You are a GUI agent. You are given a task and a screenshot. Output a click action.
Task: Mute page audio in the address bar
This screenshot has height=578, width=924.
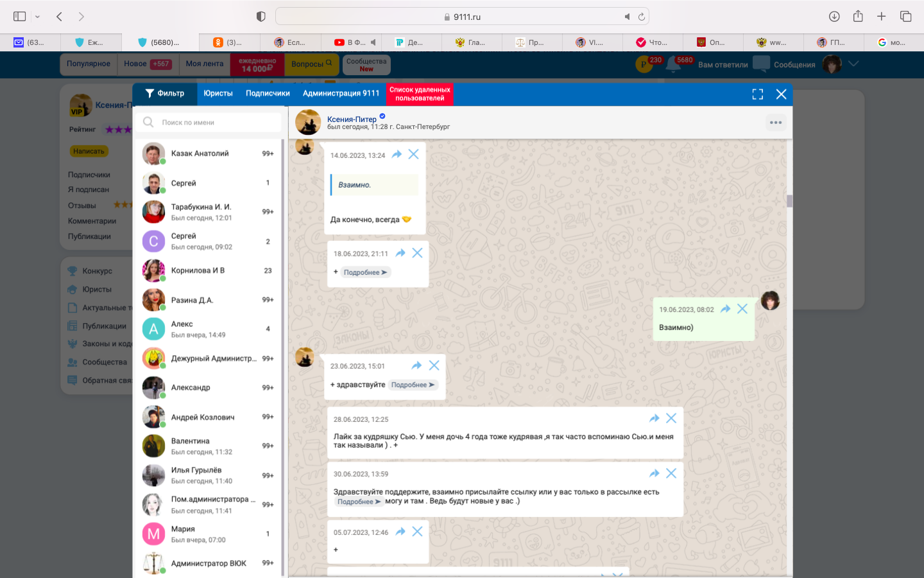[627, 17]
